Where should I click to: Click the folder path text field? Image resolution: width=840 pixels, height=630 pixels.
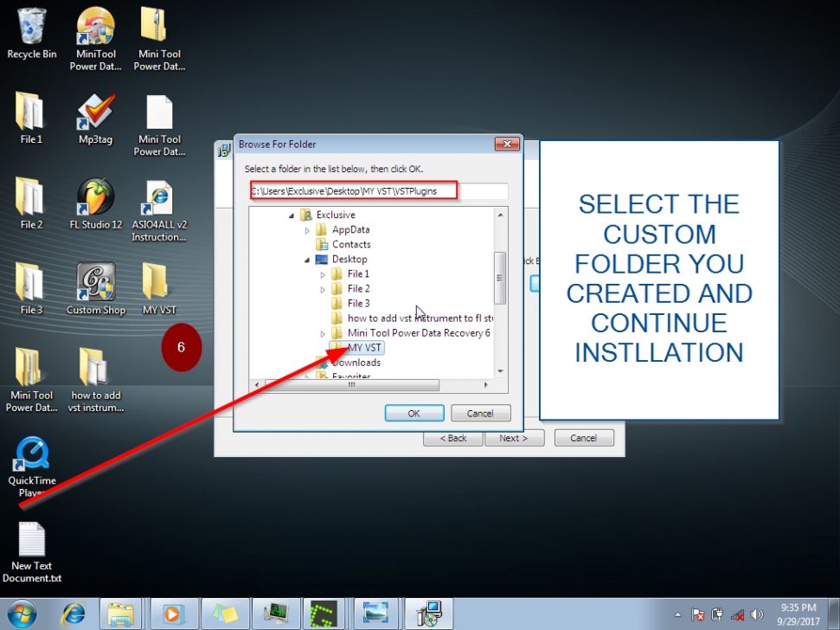point(379,190)
